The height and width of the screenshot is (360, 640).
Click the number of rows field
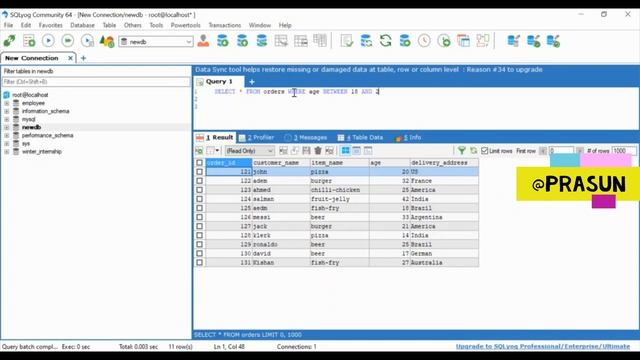tap(624, 151)
